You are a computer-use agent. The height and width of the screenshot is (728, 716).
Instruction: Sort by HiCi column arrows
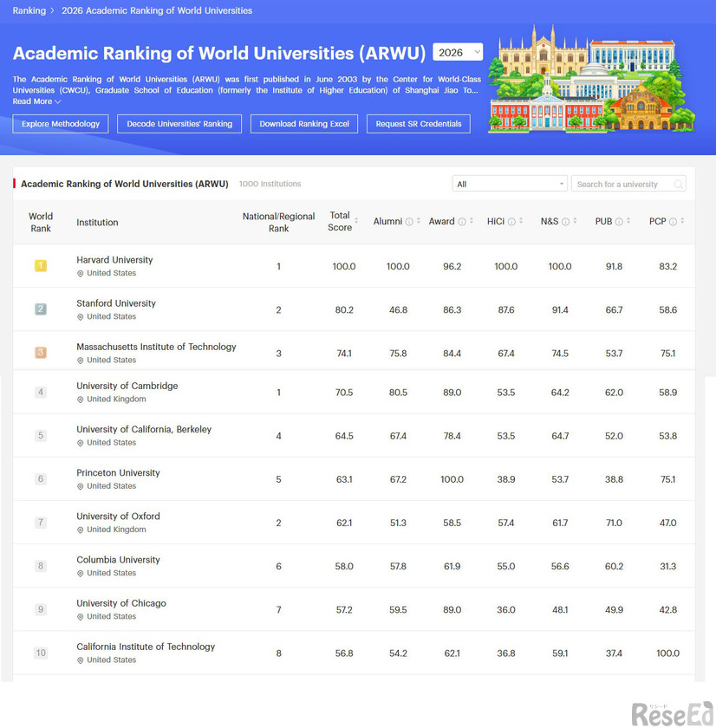tap(521, 221)
